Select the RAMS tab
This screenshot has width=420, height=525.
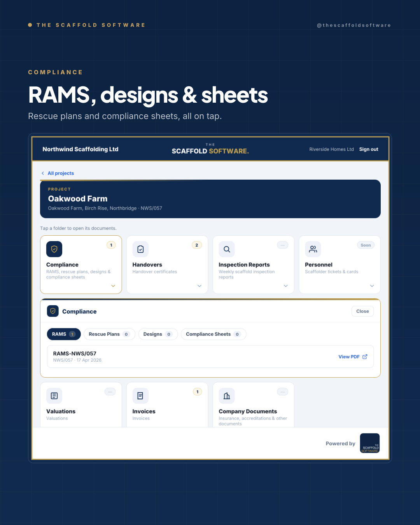[x=64, y=334]
